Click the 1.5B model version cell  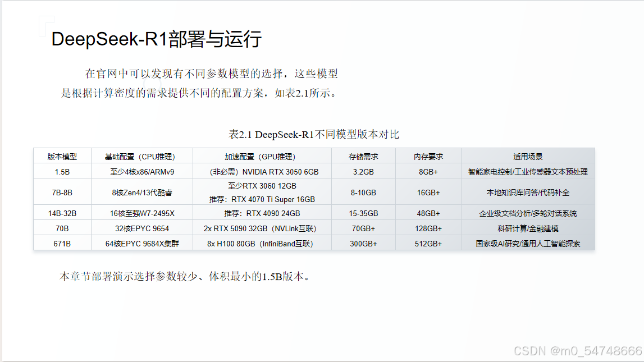tap(62, 172)
